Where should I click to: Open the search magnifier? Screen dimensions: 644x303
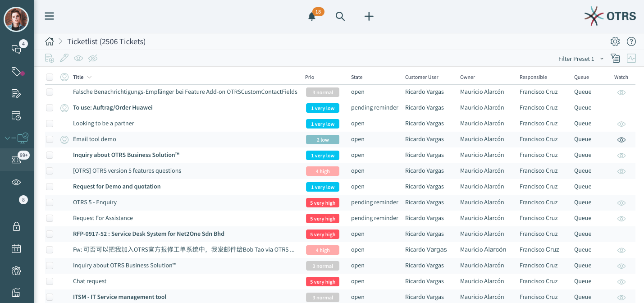coord(340,16)
